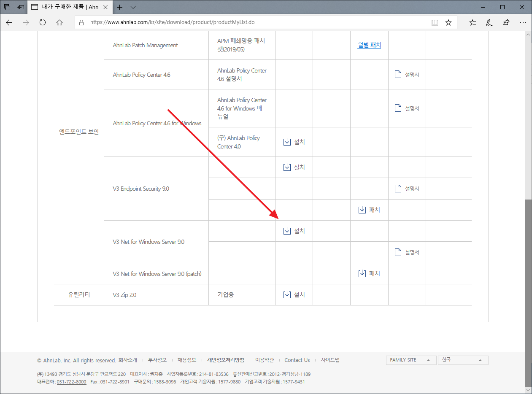Download 설치 for (구) AhnLab Policy Center 4.0
Viewport: 532px width, 394px height.
point(294,142)
